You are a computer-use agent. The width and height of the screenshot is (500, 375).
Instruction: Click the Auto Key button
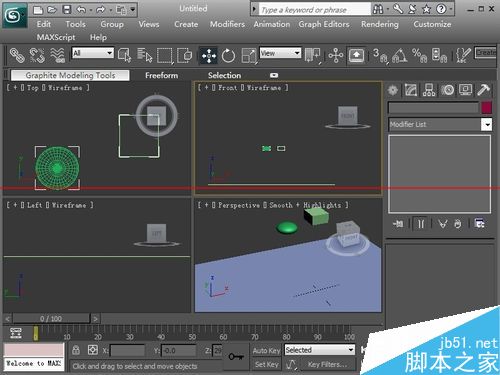point(266,350)
